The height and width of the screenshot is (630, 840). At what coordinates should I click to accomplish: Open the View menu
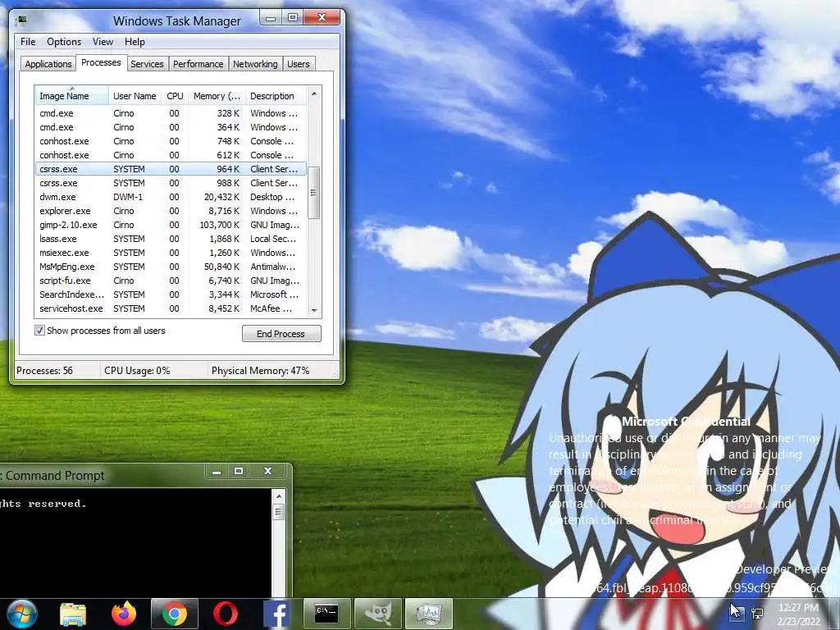(x=103, y=42)
